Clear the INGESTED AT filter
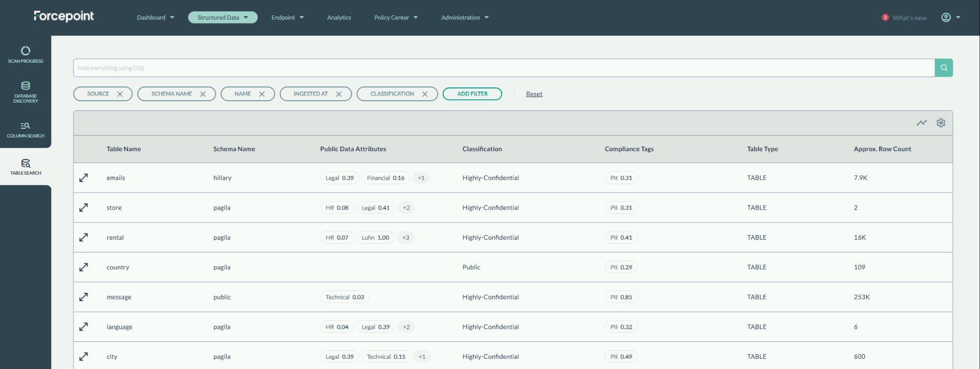This screenshot has width=980, height=369. [x=338, y=94]
